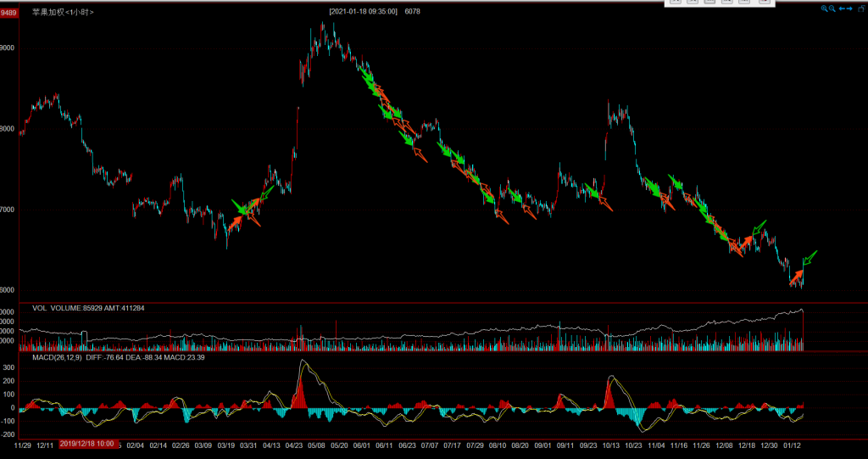Click the red 9489 price tag on axis
868x459 pixels.
pyautogui.click(x=8, y=13)
